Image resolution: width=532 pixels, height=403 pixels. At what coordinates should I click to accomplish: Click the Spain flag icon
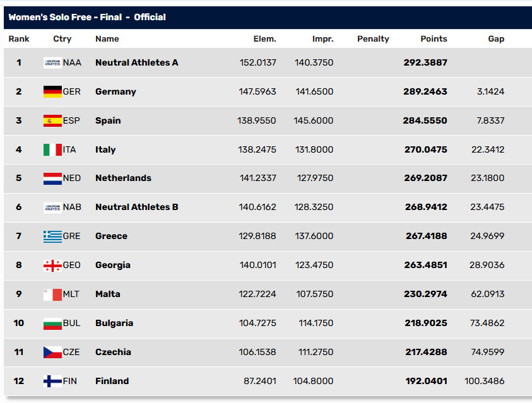pyautogui.click(x=52, y=120)
